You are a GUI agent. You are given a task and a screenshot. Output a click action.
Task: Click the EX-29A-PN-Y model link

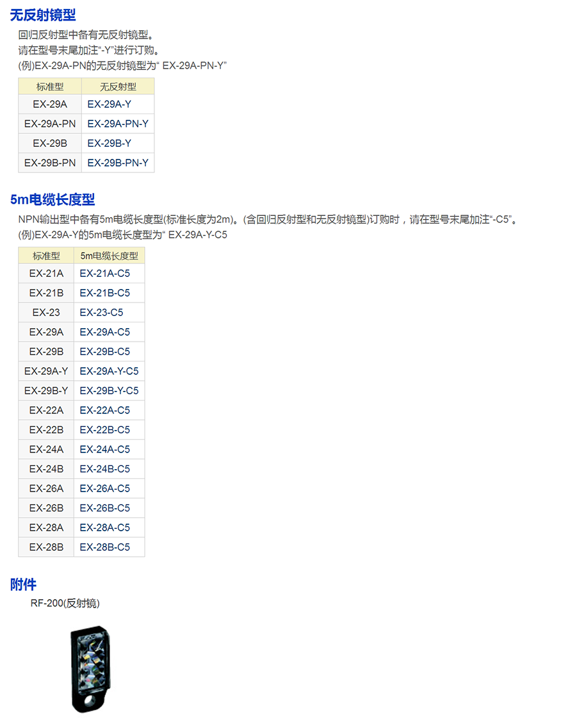(x=118, y=124)
